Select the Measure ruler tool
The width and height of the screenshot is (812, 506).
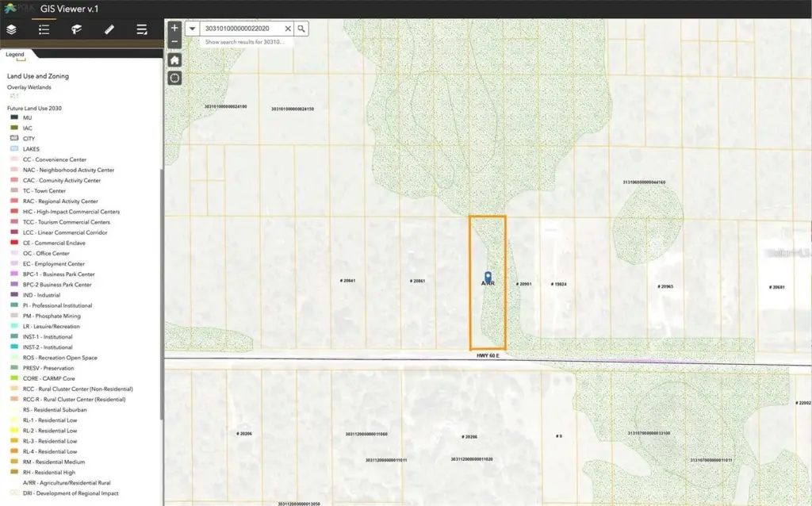[109, 29]
